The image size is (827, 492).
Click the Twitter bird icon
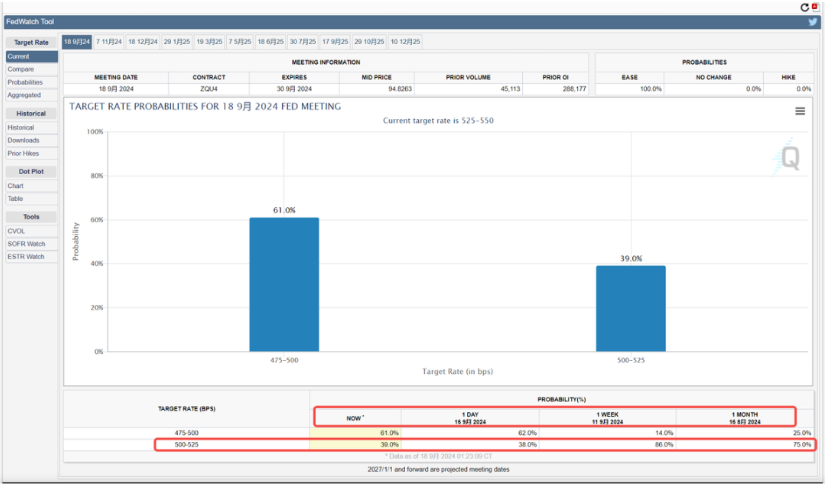(x=813, y=22)
